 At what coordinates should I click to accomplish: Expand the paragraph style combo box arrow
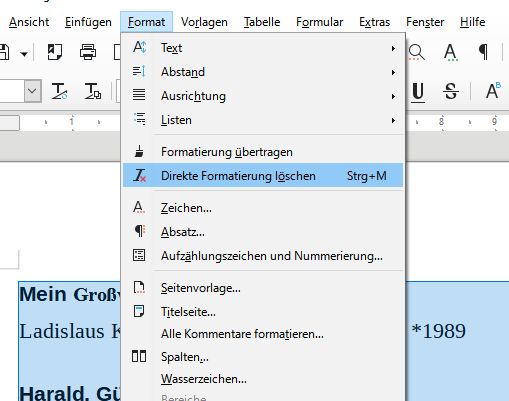pyautogui.click(x=33, y=91)
